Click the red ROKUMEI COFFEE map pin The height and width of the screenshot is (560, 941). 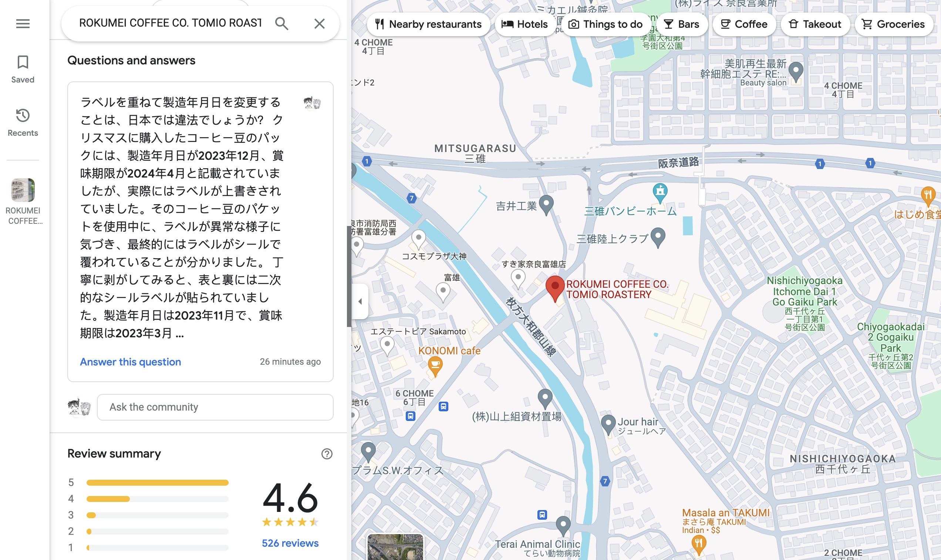pos(554,288)
